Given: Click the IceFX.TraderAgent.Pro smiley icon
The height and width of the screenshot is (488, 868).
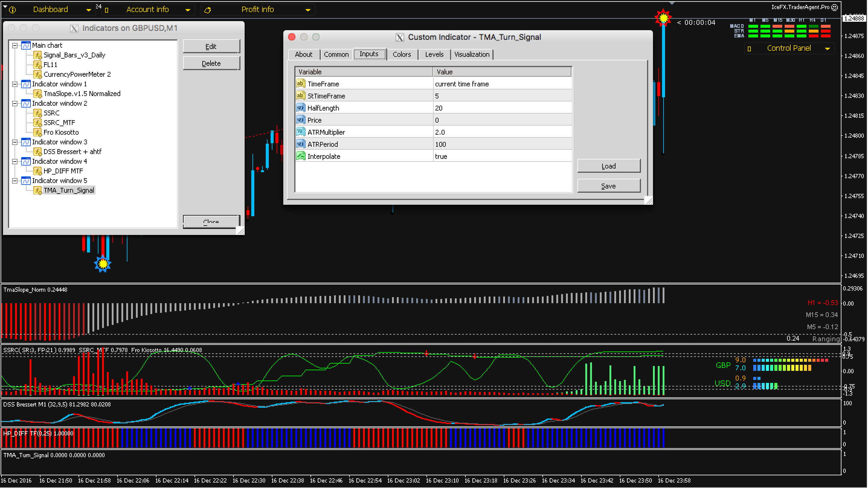Looking at the screenshot, I should pyautogui.click(x=835, y=7).
